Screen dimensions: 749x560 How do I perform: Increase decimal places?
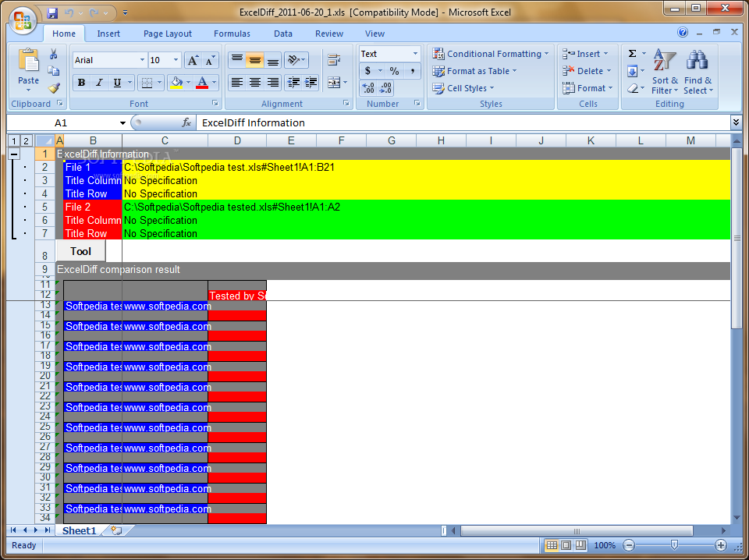pos(368,88)
